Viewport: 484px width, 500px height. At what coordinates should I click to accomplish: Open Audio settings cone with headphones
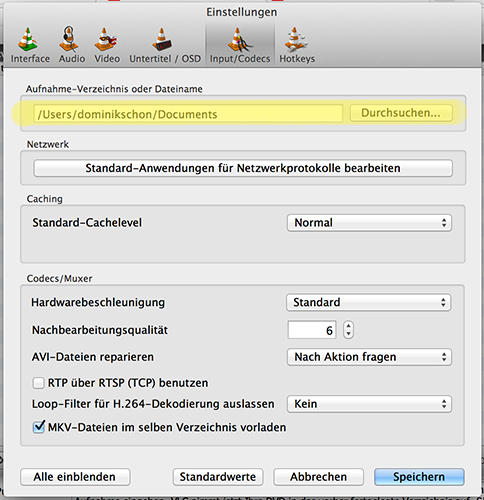(x=69, y=39)
